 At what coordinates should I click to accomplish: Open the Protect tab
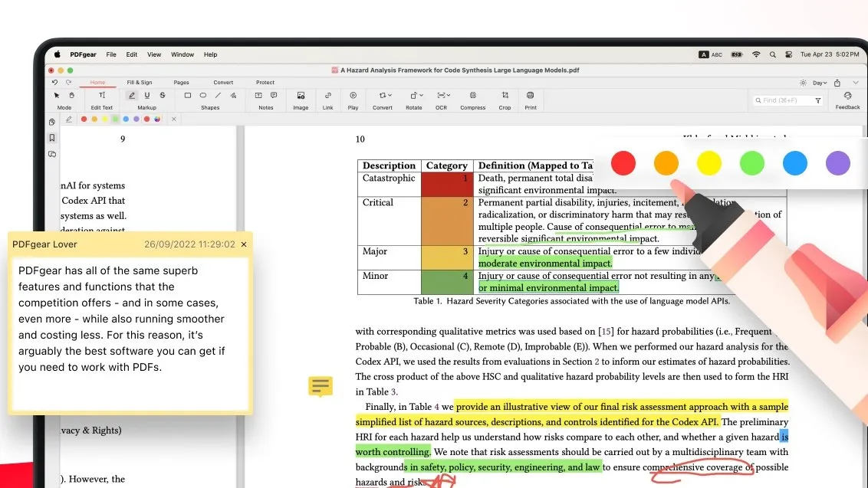pyautogui.click(x=265, y=83)
